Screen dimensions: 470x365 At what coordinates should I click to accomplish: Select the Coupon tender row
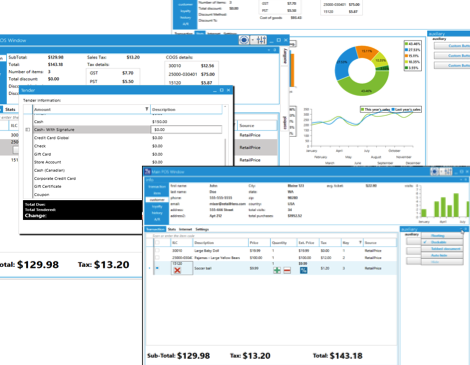point(88,194)
